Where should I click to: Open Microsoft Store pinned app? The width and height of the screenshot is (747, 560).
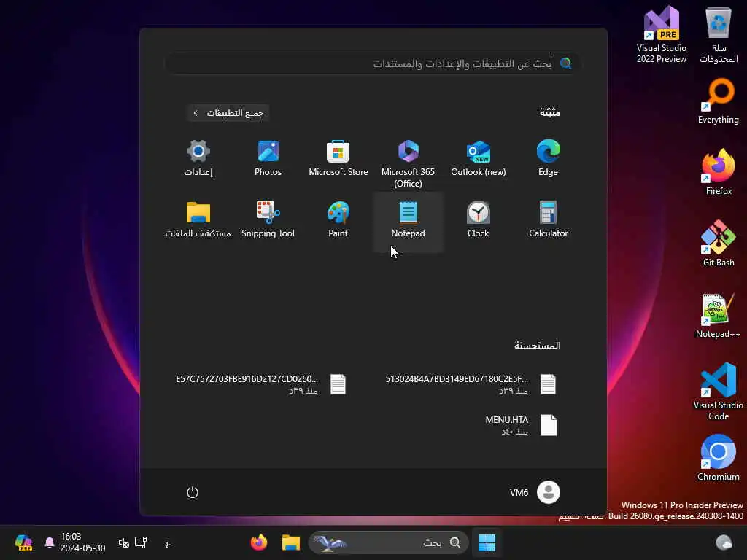(x=338, y=159)
